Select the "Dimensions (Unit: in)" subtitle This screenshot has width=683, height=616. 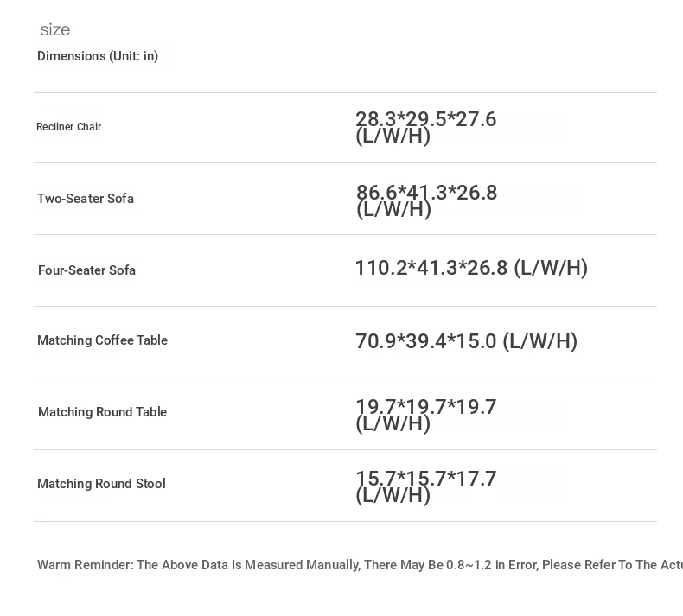[98, 56]
